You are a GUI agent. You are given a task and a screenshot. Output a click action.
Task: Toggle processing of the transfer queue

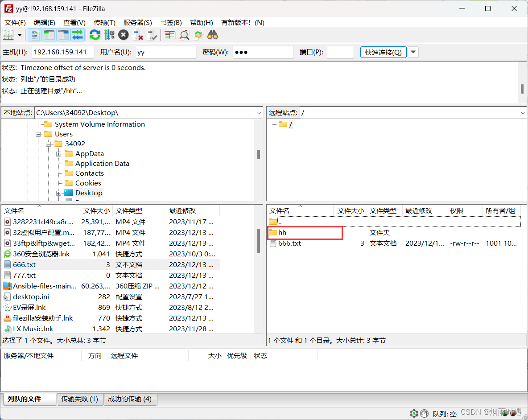pyautogui.click(x=109, y=35)
